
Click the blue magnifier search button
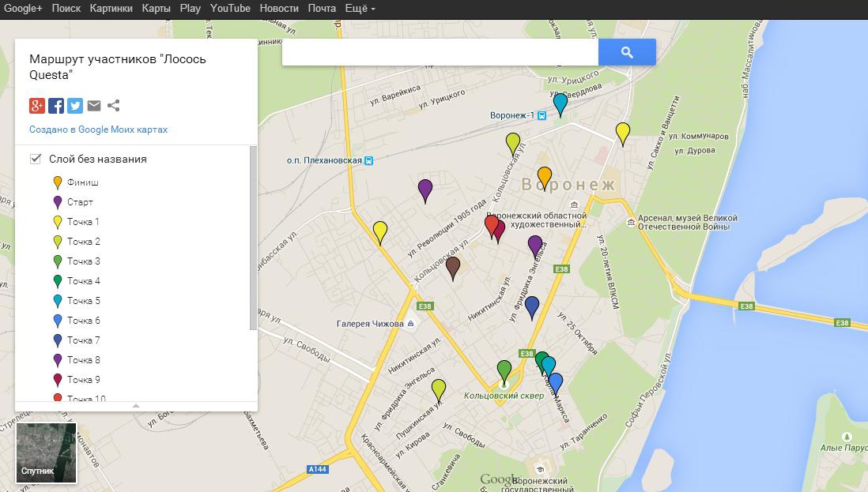[x=627, y=52]
